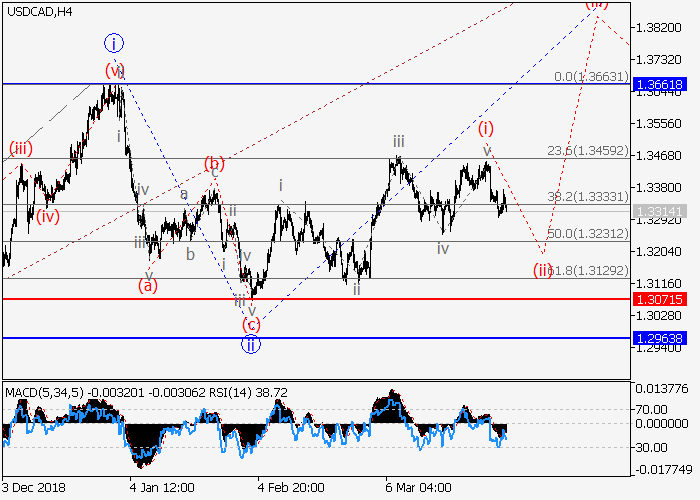Viewport: 700px width, 500px height.
Task: Click the USDCAD,H4 chart title
Action: click(37, 11)
